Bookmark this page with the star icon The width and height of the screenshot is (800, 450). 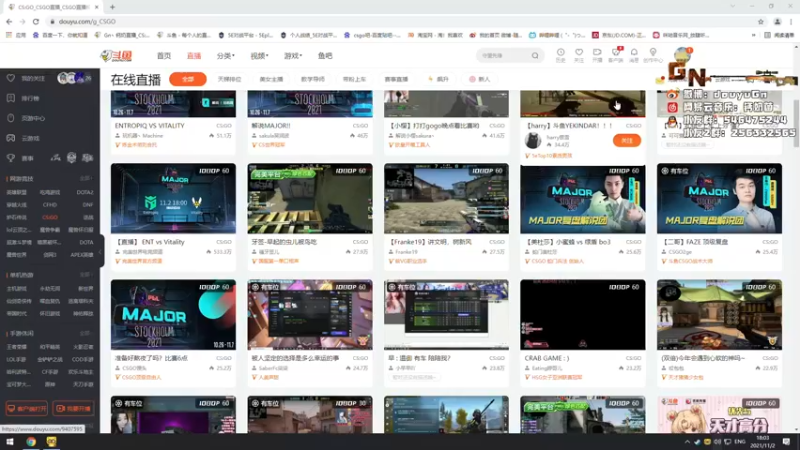click(760, 21)
